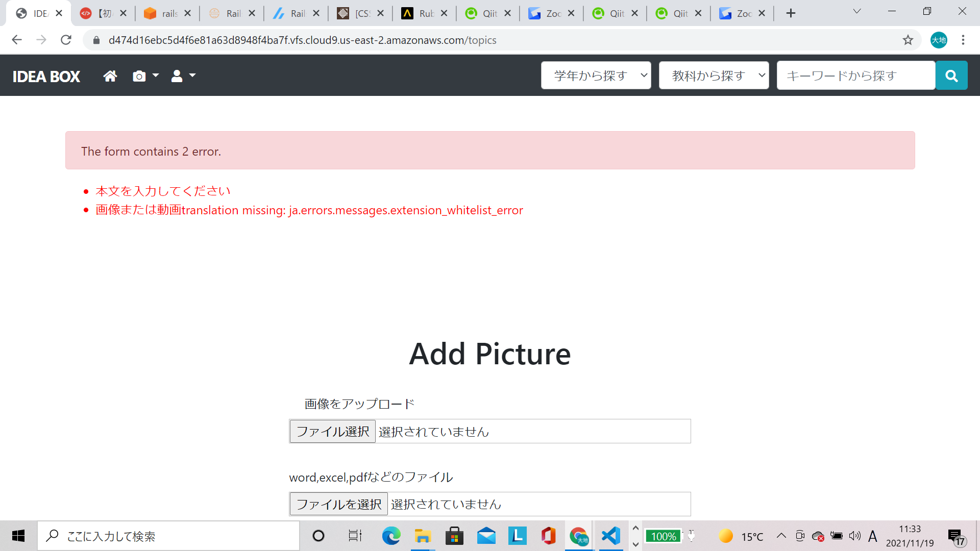The image size is (980, 551).
Task: Click the extension_whitelist_error message text
Action: click(309, 210)
